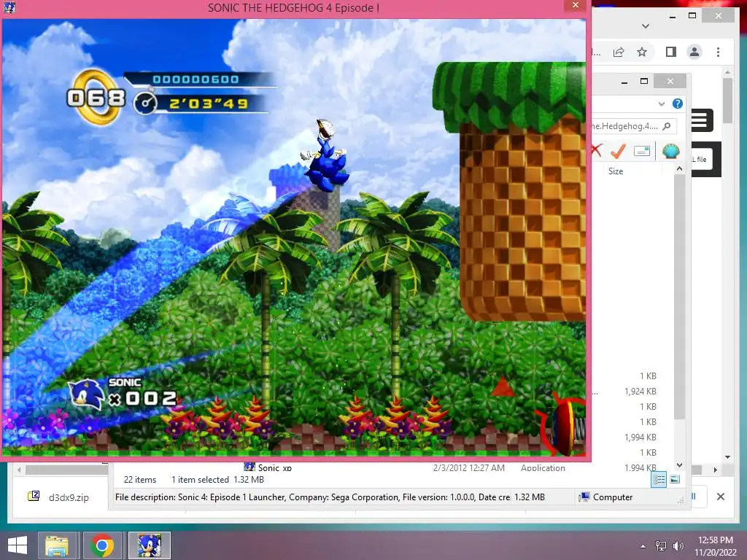747x560 pixels.
Task: Open the webpage hamburger menu icon
Action: [x=700, y=120]
